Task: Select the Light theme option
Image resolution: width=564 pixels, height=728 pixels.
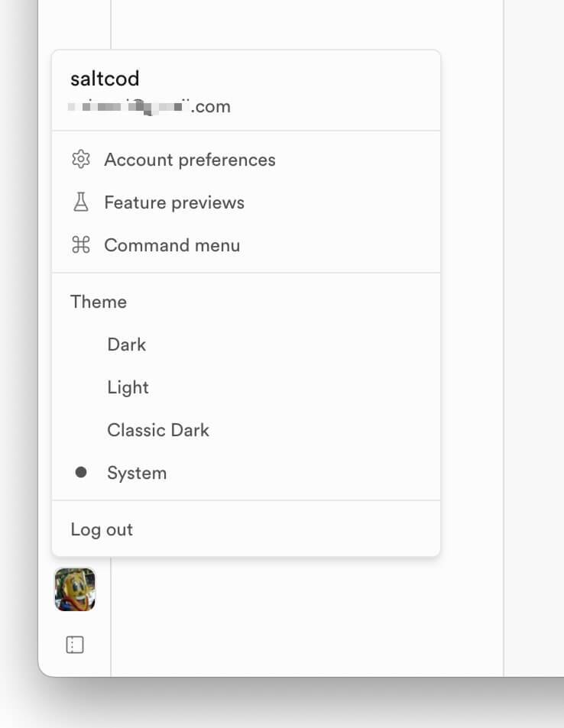Action: (246, 387)
